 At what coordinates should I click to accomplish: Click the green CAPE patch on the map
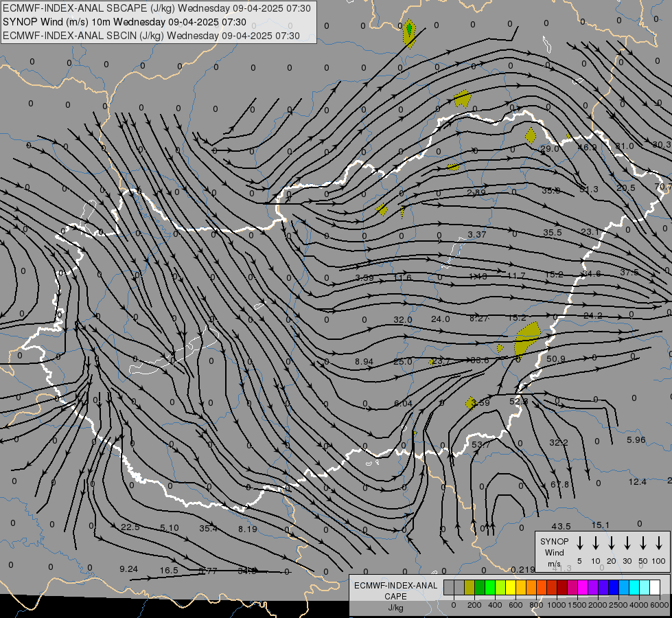click(409, 28)
